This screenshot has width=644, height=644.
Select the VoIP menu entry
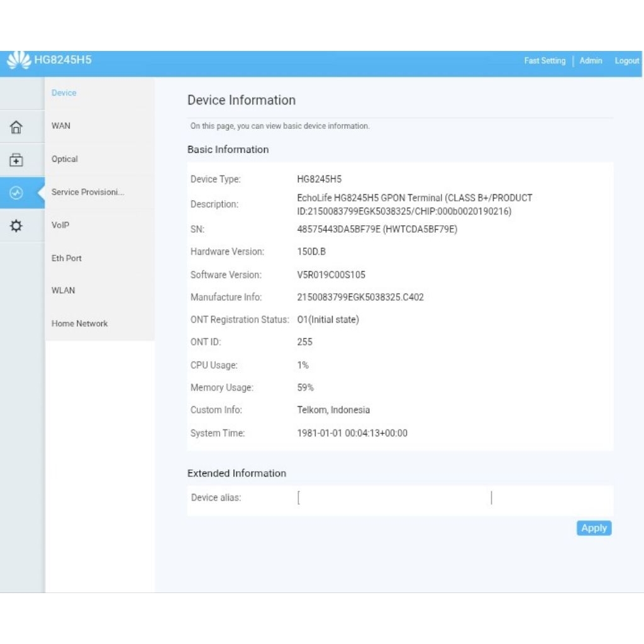tap(60, 225)
